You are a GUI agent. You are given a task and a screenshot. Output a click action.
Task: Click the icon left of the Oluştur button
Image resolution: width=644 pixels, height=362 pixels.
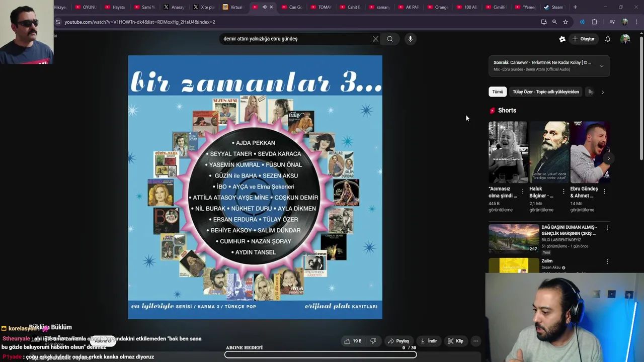(x=562, y=39)
